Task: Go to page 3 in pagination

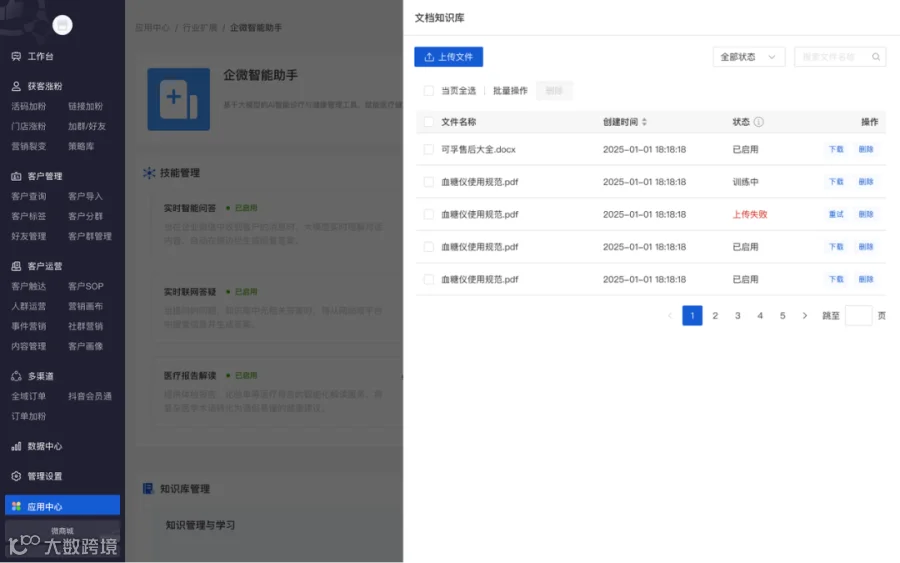Action: tap(738, 316)
